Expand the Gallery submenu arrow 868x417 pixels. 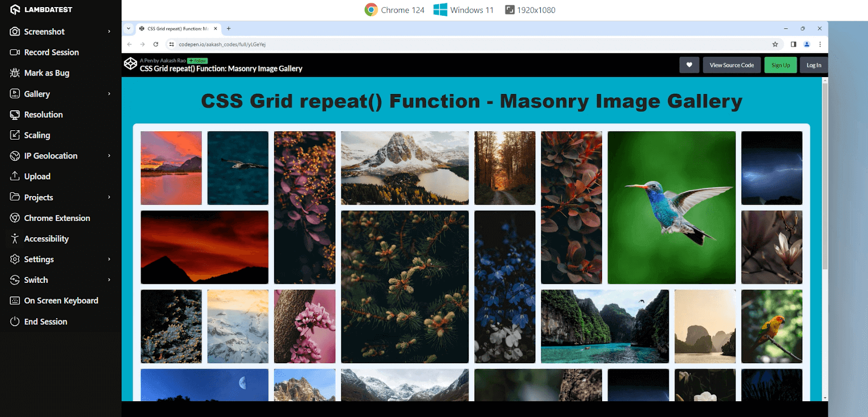pyautogui.click(x=109, y=93)
